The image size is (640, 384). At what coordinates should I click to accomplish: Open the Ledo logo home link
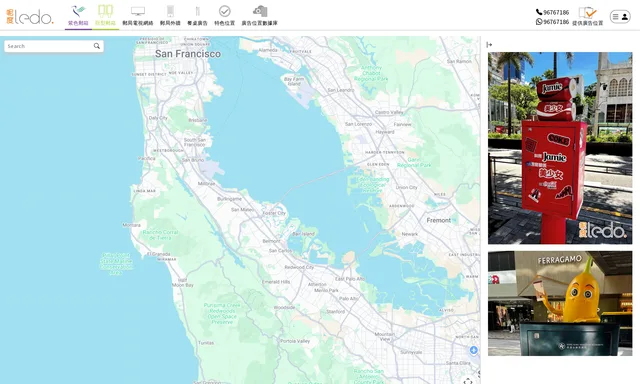click(30, 16)
